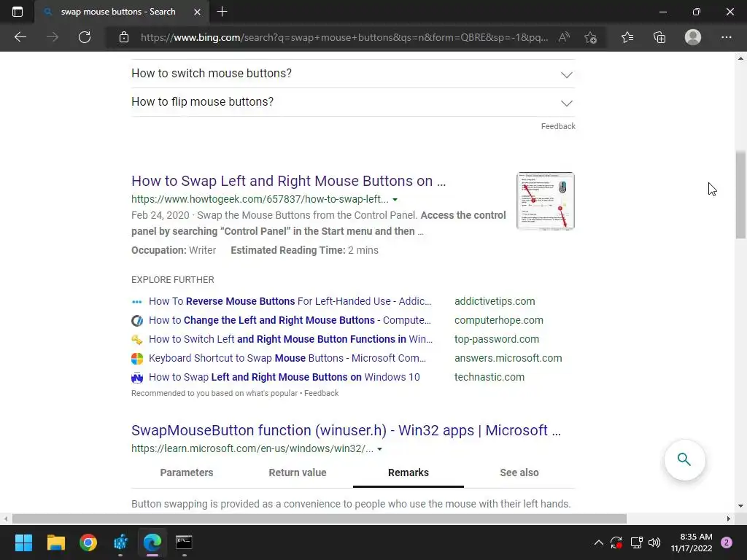Click the top-password.com domain link
Viewport: 747px width, 560px height.
(x=497, y=340)
